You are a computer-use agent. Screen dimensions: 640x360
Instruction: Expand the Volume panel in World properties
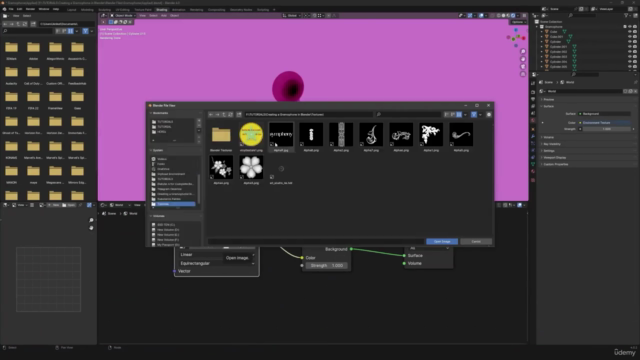click(548, 137)
